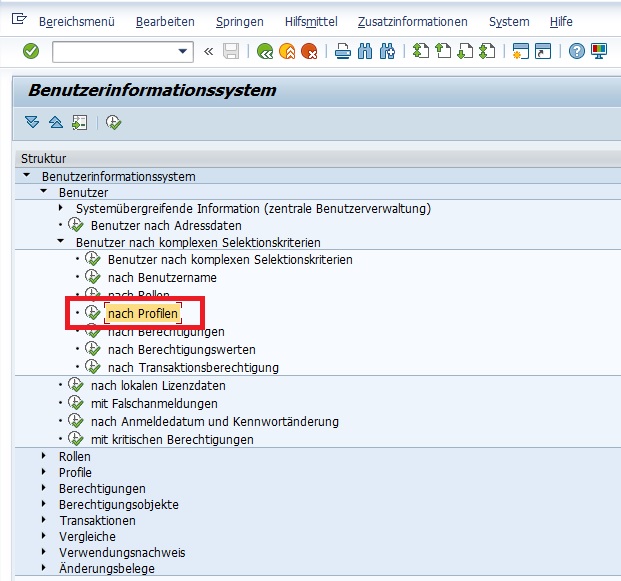Click the green Back icon
Viewport: 621px width, 581px height.
(265, 51)
